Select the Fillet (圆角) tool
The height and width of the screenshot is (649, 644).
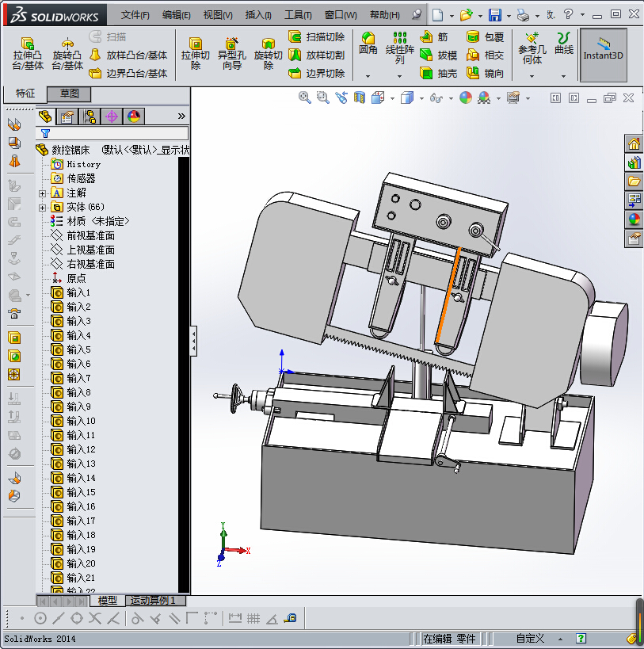coord(368,44)
